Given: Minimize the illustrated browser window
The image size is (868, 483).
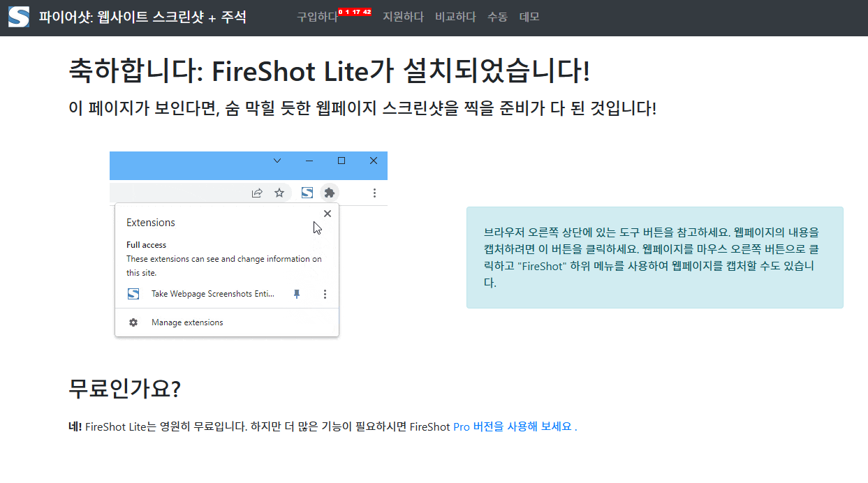Looking at the screenshot, I should [x=309, y=161].
